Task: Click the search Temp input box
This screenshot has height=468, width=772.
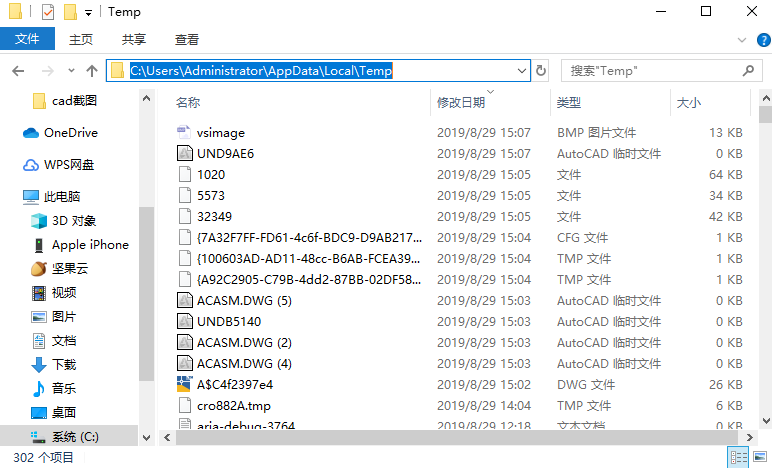Action: 650,71
